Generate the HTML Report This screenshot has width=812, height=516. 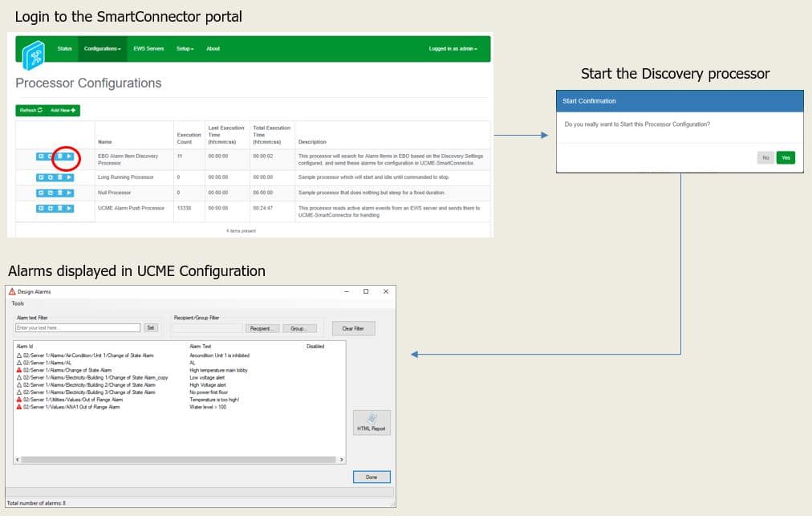coord(371,423)
